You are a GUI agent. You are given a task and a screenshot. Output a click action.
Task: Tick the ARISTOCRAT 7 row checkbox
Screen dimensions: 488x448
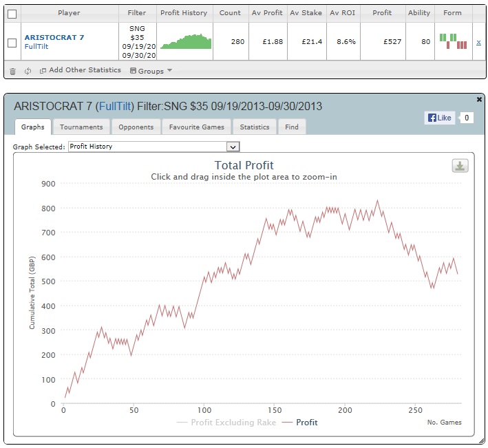pyautogui.click(x=12, y=43)
